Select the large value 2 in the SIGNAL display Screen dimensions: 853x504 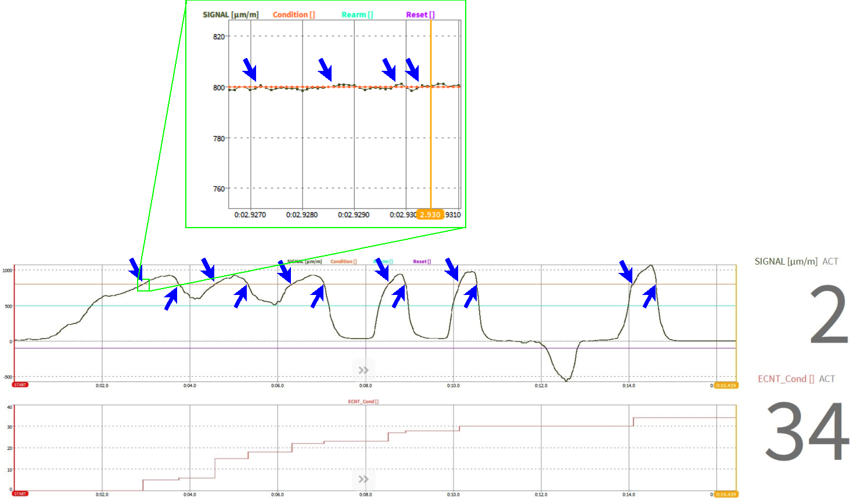click(x=829, y=314)
